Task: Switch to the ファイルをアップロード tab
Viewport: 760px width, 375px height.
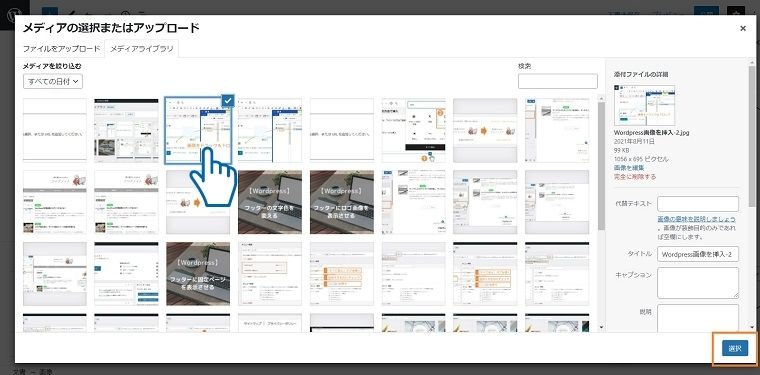Action: 62,49
